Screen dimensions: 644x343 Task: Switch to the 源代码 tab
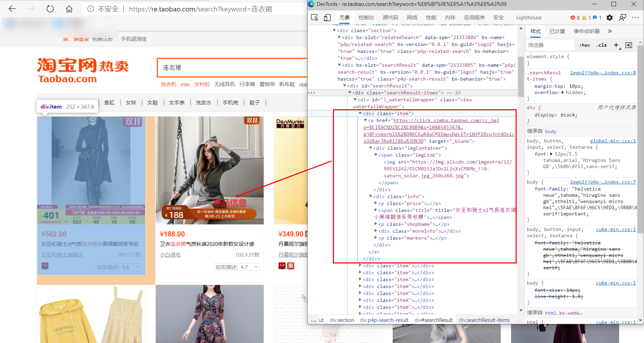390,18
